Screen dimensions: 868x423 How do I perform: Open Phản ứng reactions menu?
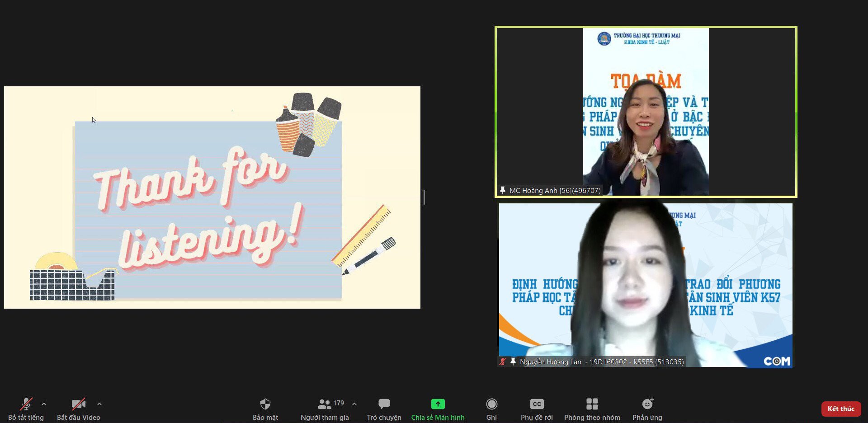[647, 408]
